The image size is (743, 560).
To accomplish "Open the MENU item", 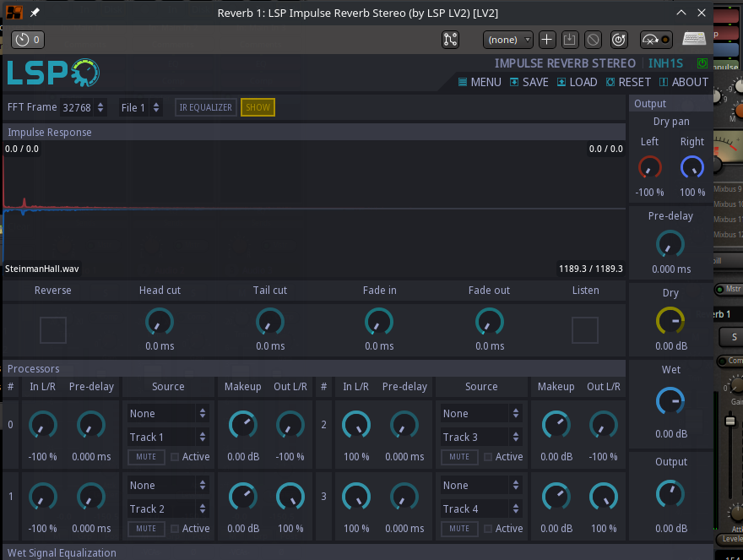I will 480,82.
